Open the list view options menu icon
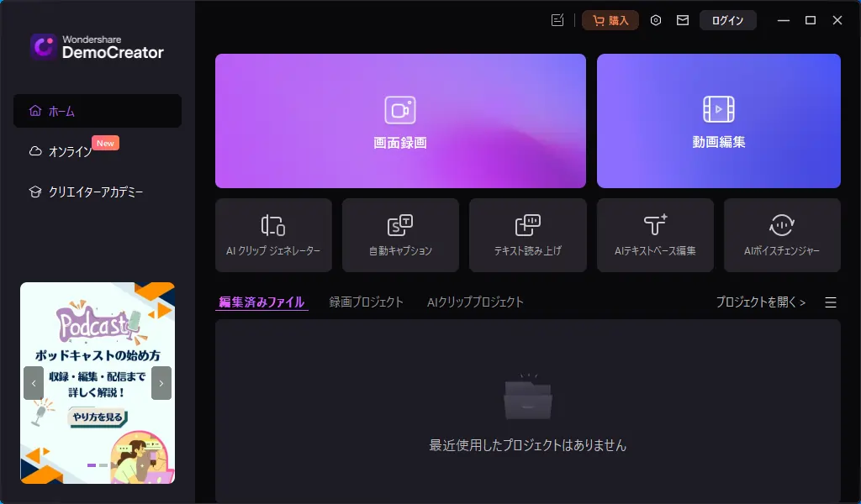The width and height of the screenshot is (861, 504). (831, 302)
